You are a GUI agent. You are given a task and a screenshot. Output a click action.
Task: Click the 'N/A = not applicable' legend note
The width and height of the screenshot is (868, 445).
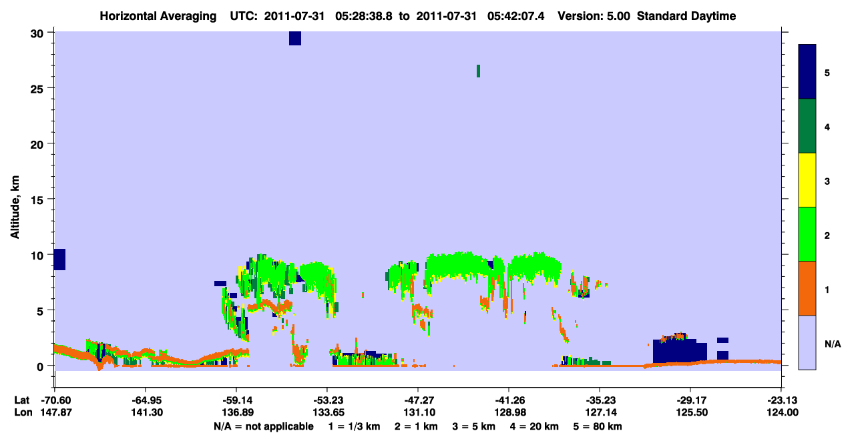(263, 426)
